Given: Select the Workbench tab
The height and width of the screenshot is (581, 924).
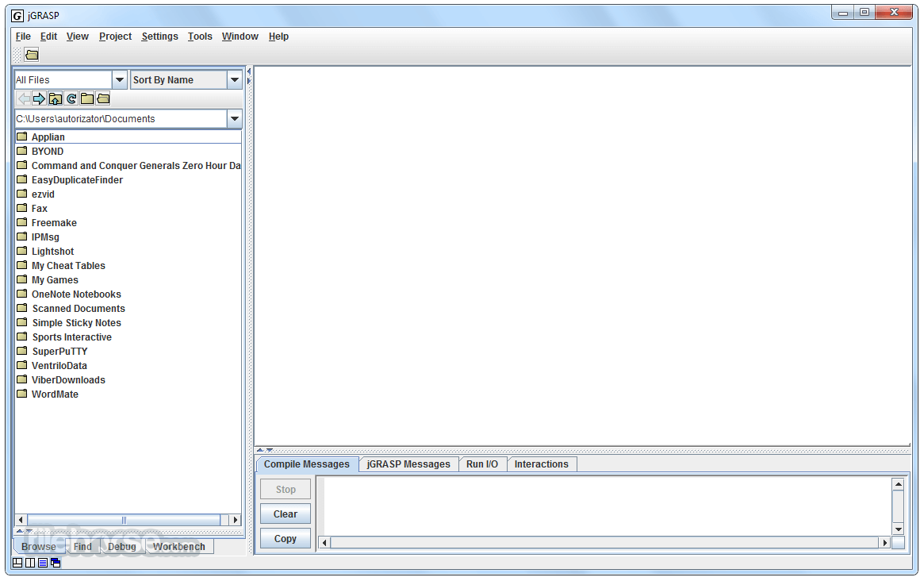Looking at the screenshot, I should point(179,547).
